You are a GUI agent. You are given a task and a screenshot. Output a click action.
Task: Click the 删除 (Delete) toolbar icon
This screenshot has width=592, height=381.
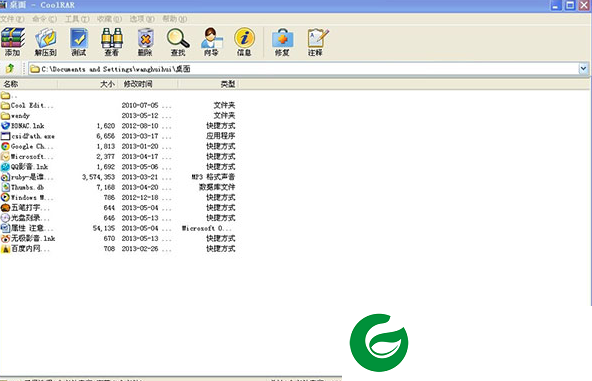[145, 42]
